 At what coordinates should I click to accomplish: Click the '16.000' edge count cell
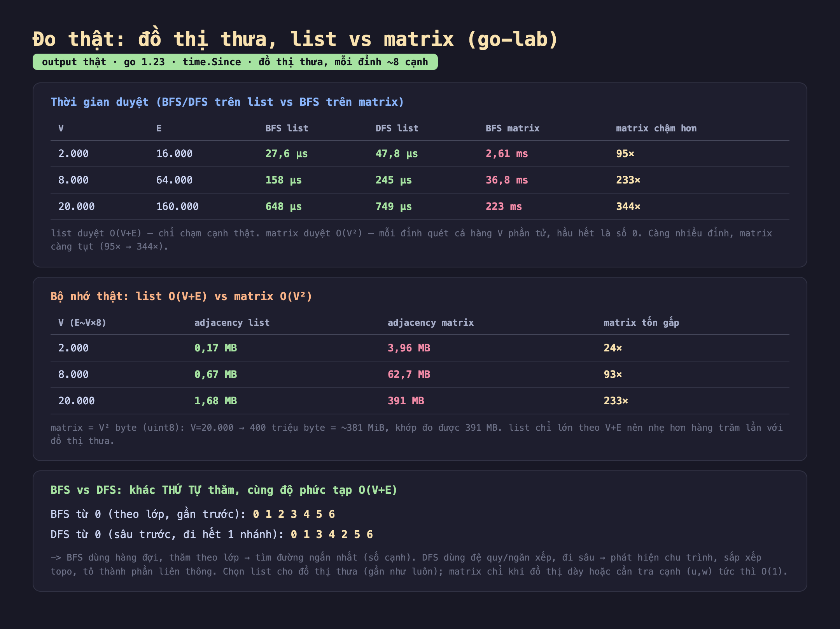pos(174,154)
